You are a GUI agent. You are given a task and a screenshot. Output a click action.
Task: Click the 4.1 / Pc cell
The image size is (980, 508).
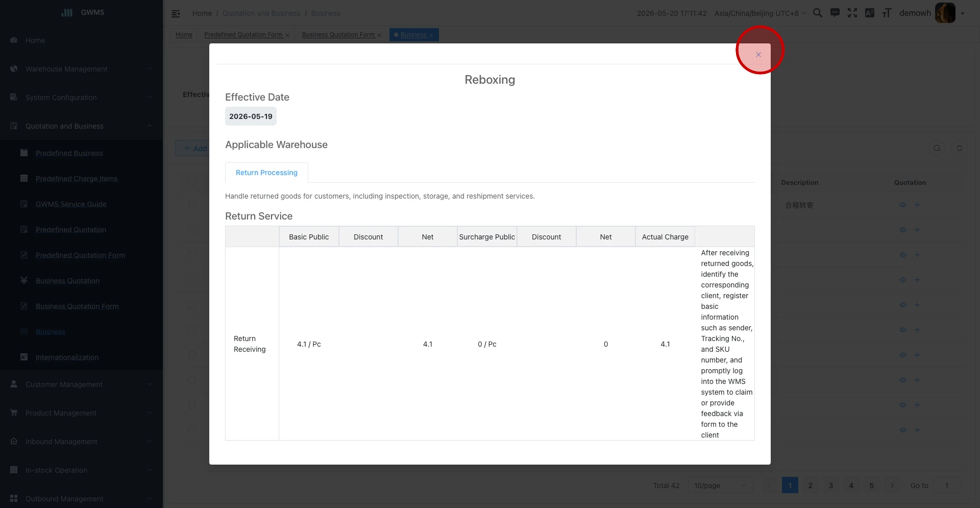point(309,344)
